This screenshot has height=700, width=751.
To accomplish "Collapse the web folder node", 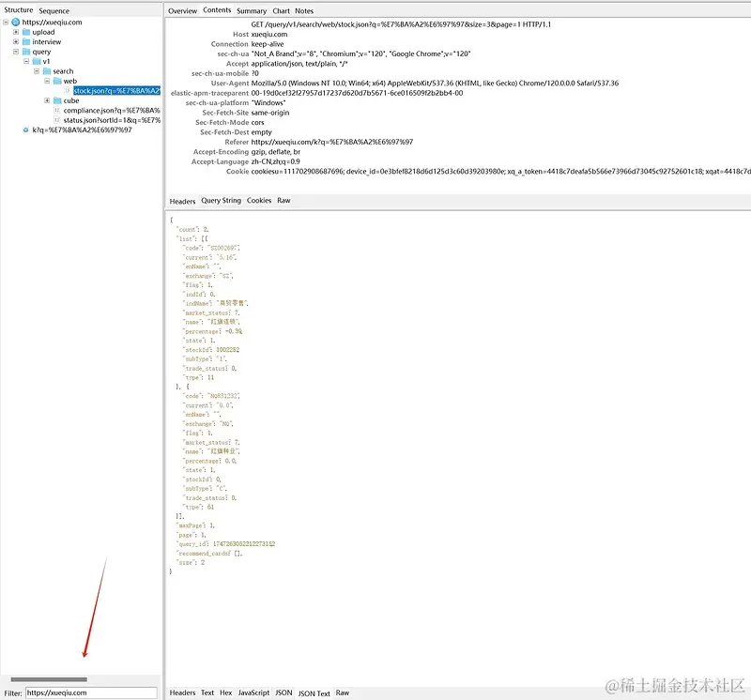I will click(47, 81).
